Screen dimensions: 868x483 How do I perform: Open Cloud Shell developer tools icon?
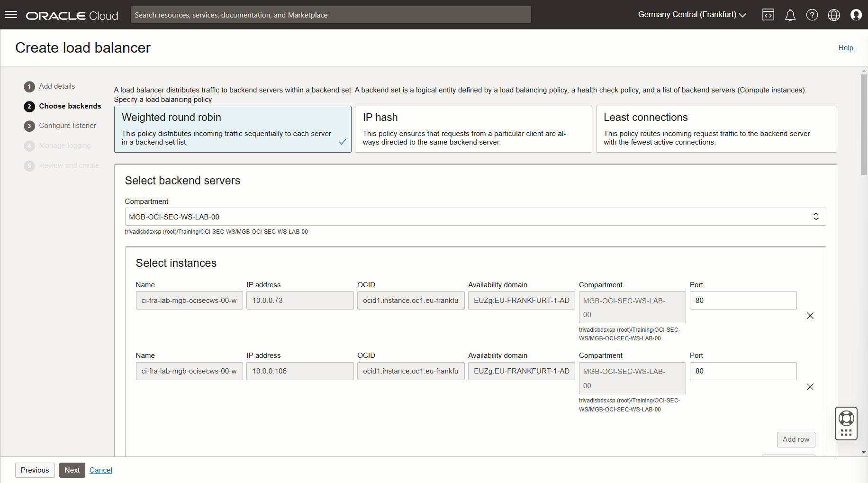[768, 15]
